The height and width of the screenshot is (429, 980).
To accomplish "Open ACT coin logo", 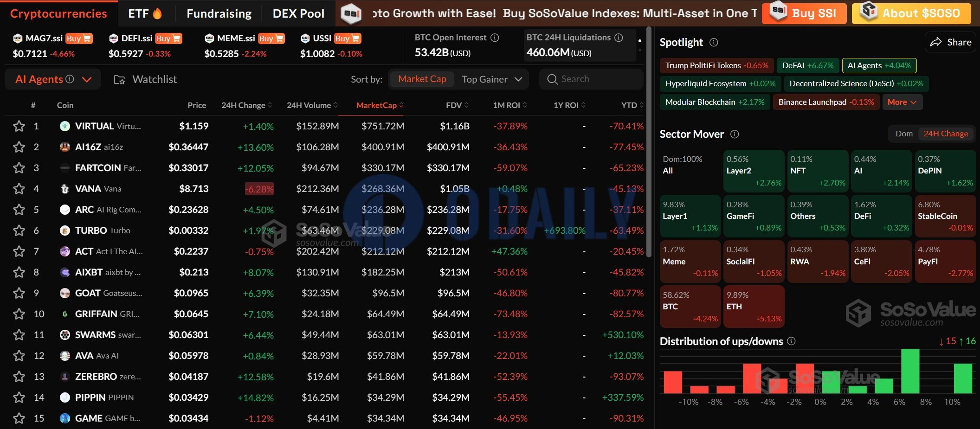I will click(x=65, y=251).
